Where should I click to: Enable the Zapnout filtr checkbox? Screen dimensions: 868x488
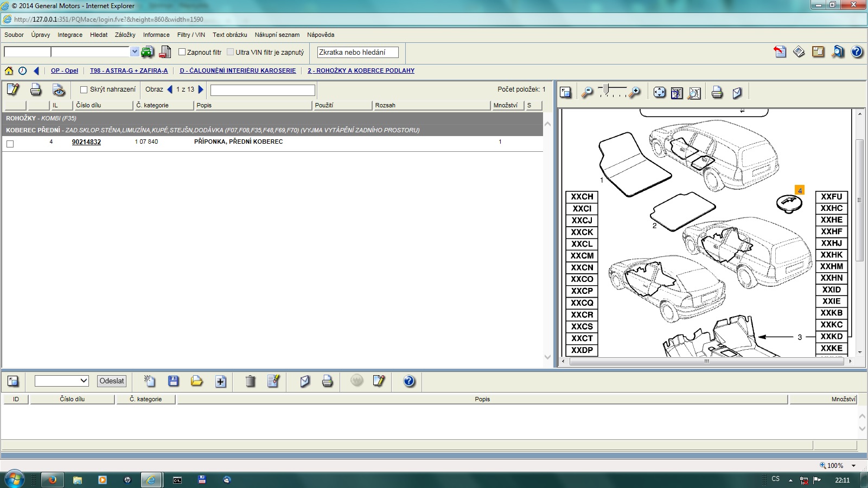pos(182,52)
